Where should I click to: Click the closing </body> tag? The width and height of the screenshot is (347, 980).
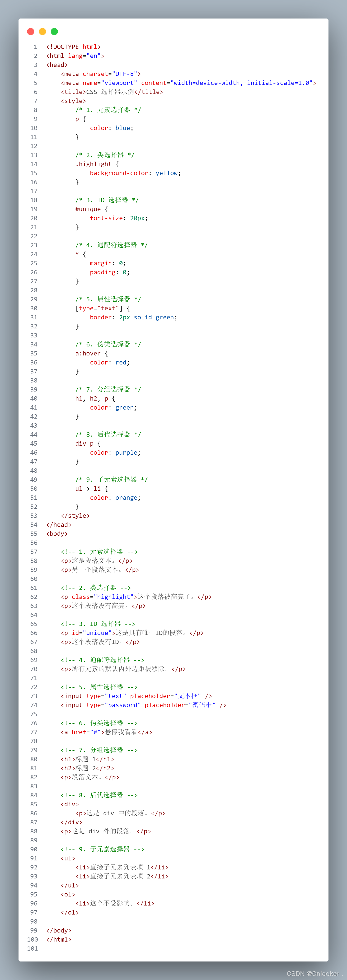tap(59, 931)
